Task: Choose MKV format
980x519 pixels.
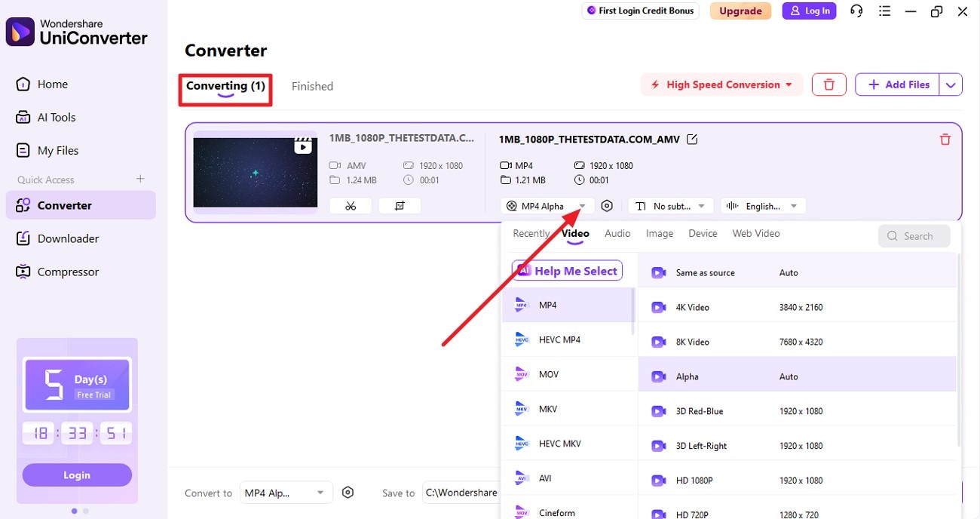Action: (x=567, y=409)
